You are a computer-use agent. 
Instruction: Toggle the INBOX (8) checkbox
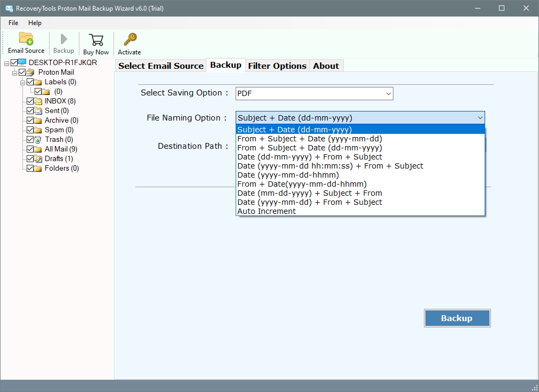point(30,101)
